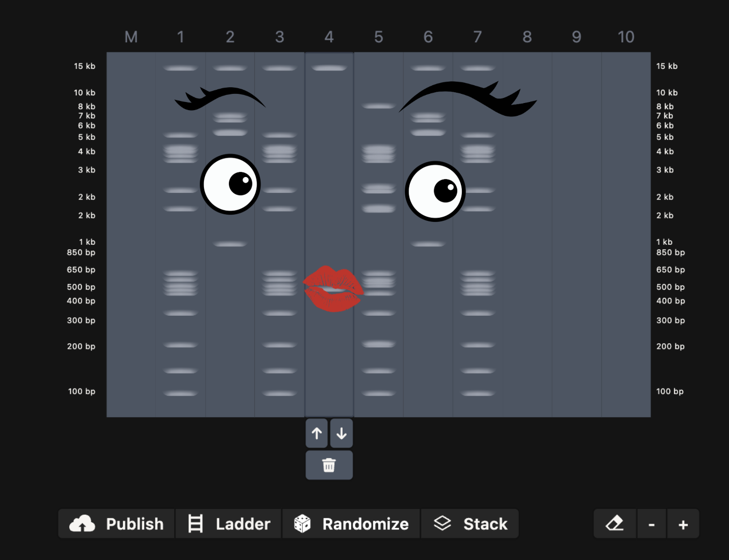Click the 8 kb band in lane 5
Viewport: 729px width, 560px height.
click(378, 106)
